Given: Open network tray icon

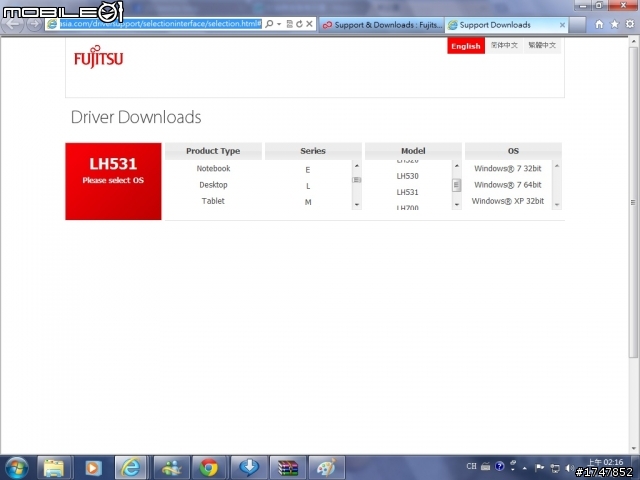Looking at the screenshot, I should coord(555,468).
